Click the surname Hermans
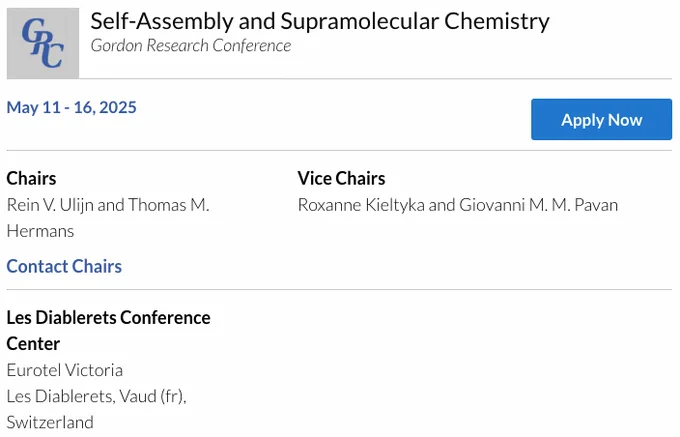This screenshot has height=437, width=680. (40, 231)
